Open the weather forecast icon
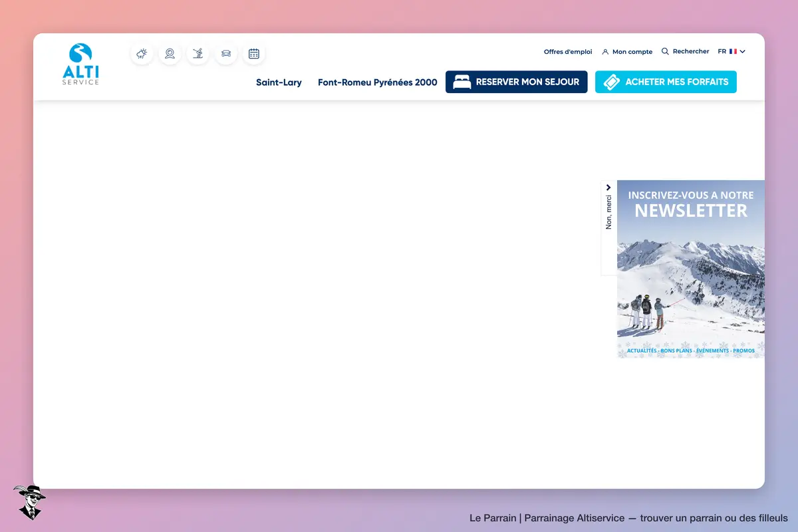Image resolution: width=798 pixels, height=532 pixels. 142,54
